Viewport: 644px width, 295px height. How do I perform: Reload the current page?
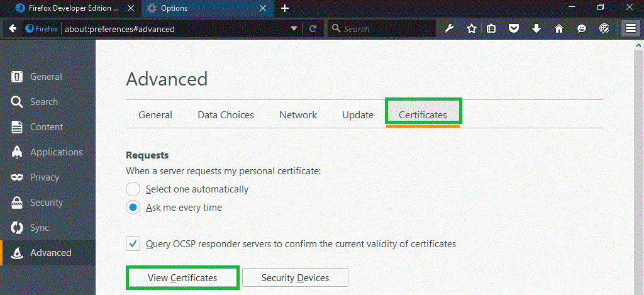coord(313,28)
